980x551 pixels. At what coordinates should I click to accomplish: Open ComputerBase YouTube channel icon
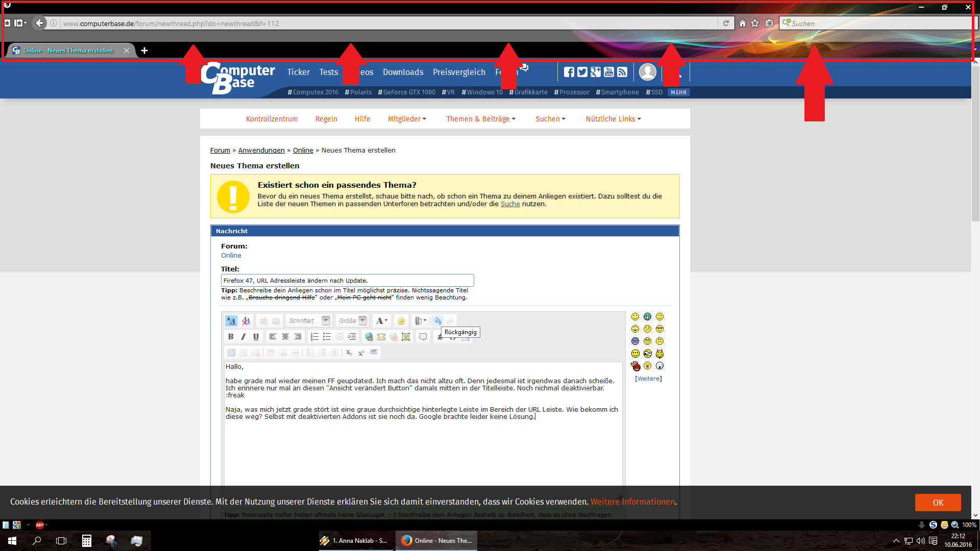click(x=609, y=72)
